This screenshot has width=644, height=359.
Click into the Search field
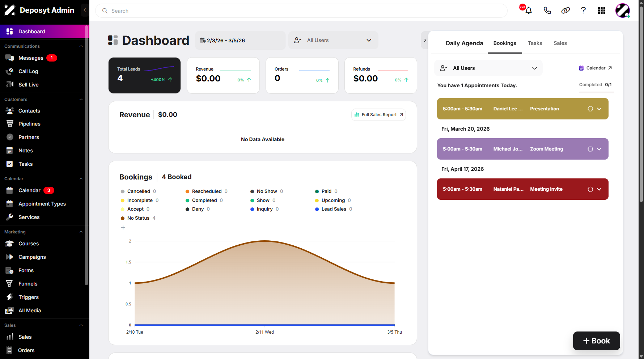tap(301, 11)
